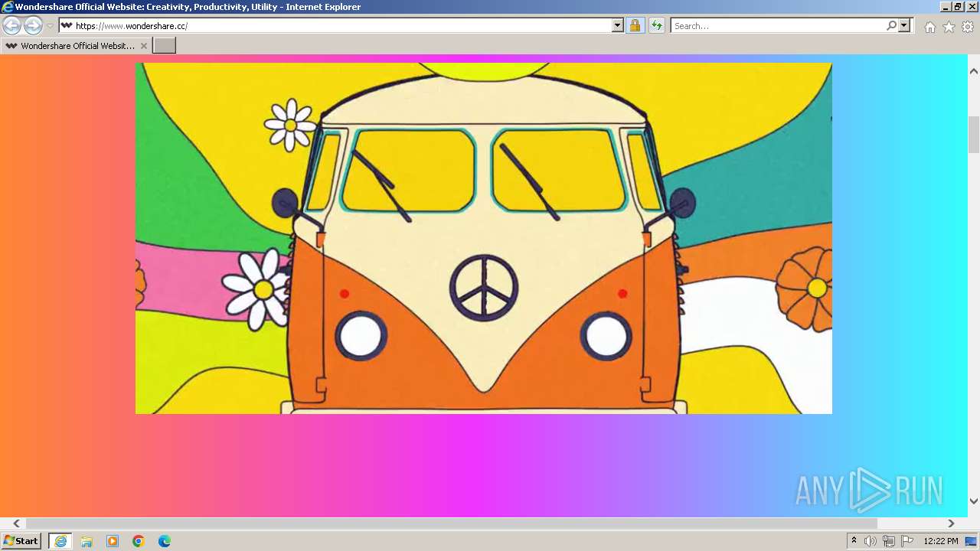
Task: Click in the Search box
Action: (x=777, y=26)
